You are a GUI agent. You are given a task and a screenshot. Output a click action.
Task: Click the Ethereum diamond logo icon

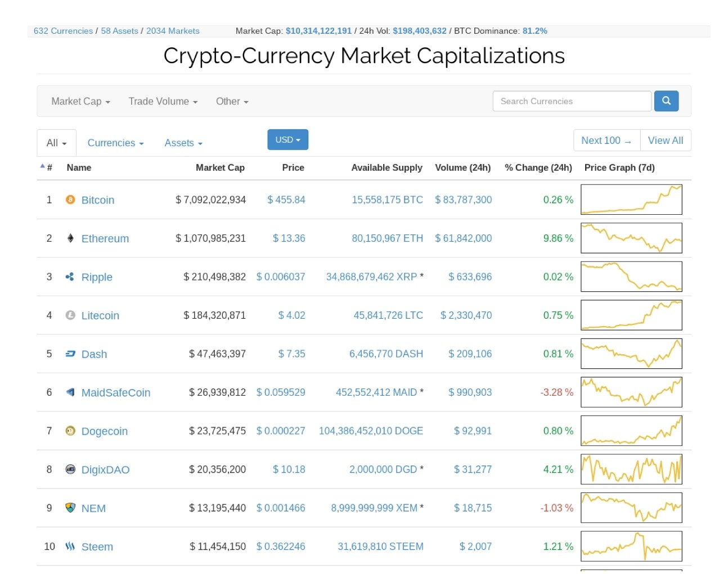pyautogui.click(x=70, y=238)
